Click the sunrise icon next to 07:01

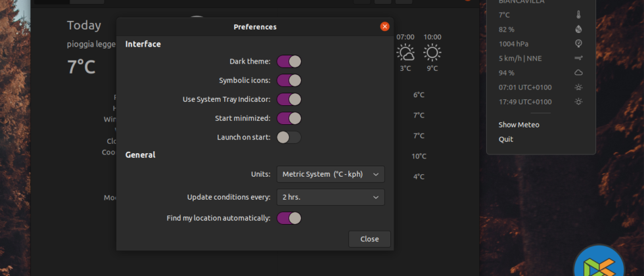pos(578,87)
